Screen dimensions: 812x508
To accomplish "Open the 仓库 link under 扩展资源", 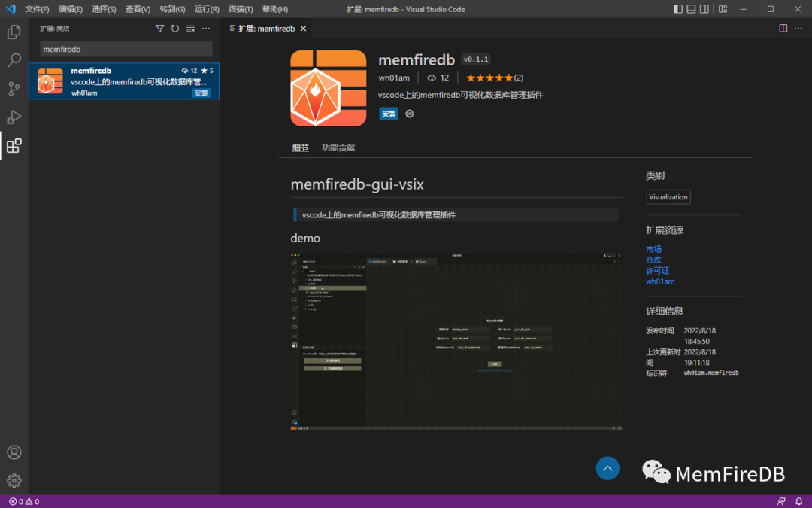I will 653,260.
